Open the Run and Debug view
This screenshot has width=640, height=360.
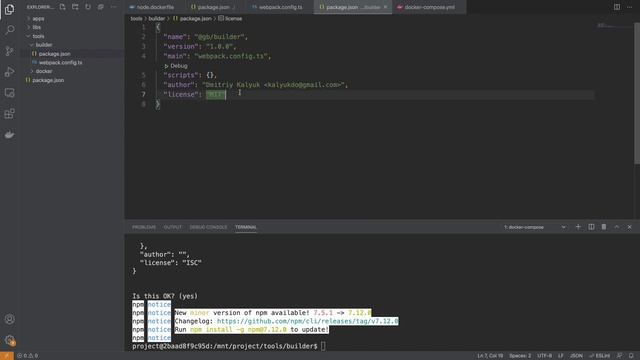click(9, 72)
